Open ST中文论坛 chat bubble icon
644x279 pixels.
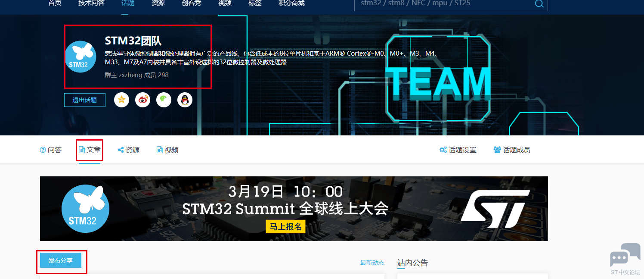coord(625,259)
